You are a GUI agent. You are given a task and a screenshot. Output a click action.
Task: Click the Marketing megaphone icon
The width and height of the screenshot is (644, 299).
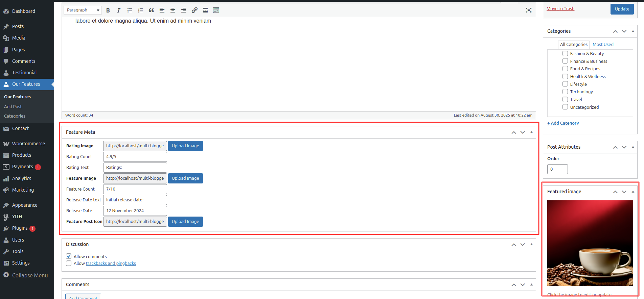click(x=6, y=190)
